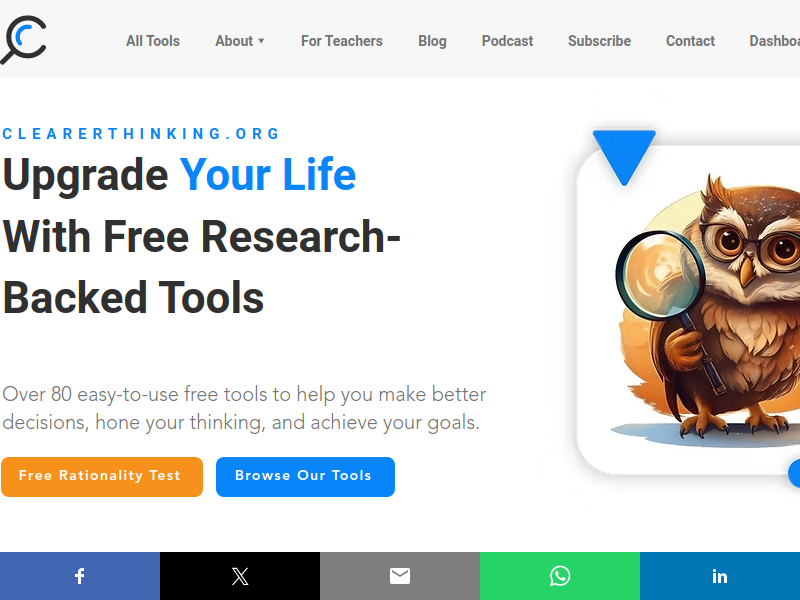This screenshot has height=600, width=800.
Task: Click the Free Rationality Test button
Action: [102, 477]
